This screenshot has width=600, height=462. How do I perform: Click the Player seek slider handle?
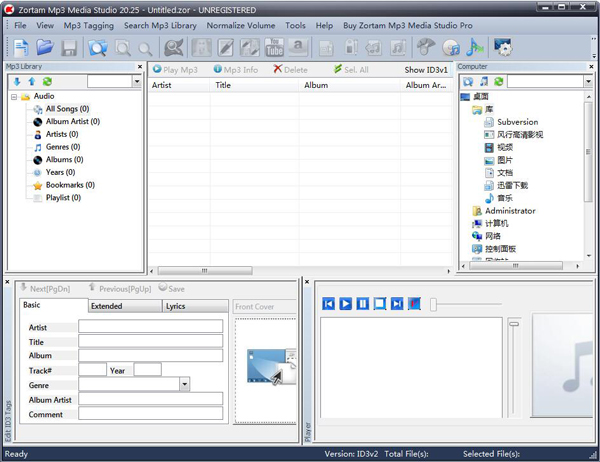[x=433, y=305]
